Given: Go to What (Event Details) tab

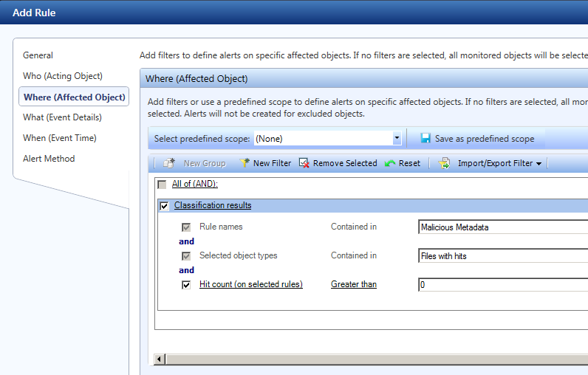Looking at the screenshot, I should [x=62, y=117].
